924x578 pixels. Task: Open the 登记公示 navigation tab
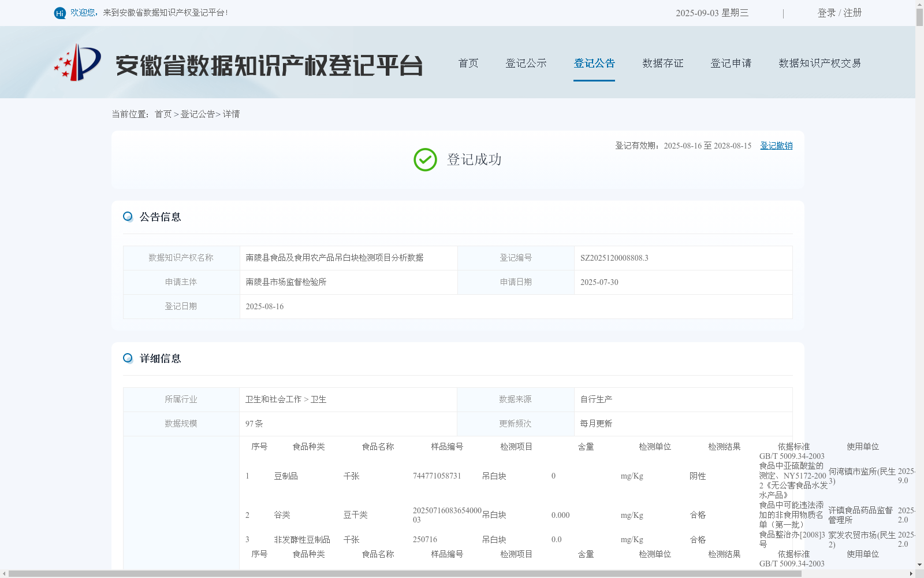click(526, 63)
